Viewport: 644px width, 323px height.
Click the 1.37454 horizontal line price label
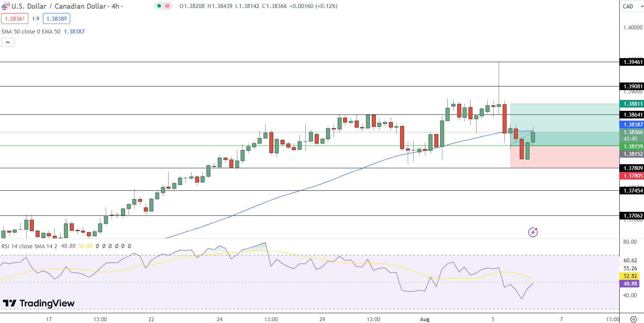click(x=632, y=191)
